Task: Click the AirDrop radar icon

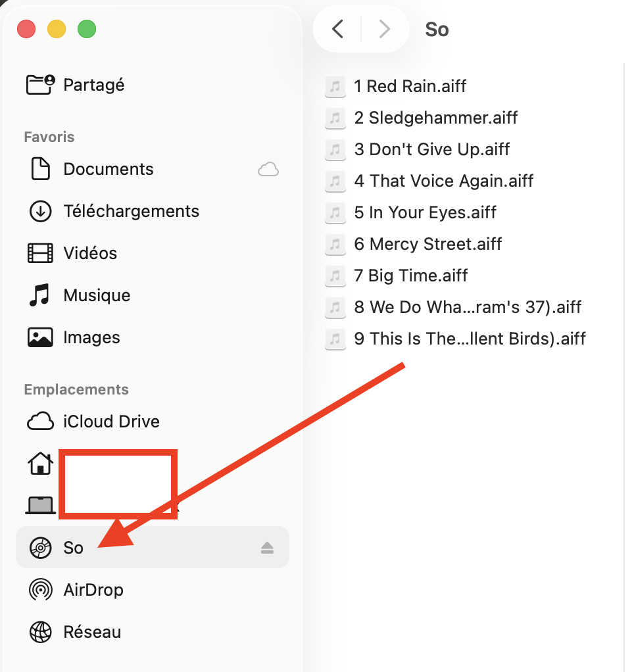Action: [x=41, y=590]
